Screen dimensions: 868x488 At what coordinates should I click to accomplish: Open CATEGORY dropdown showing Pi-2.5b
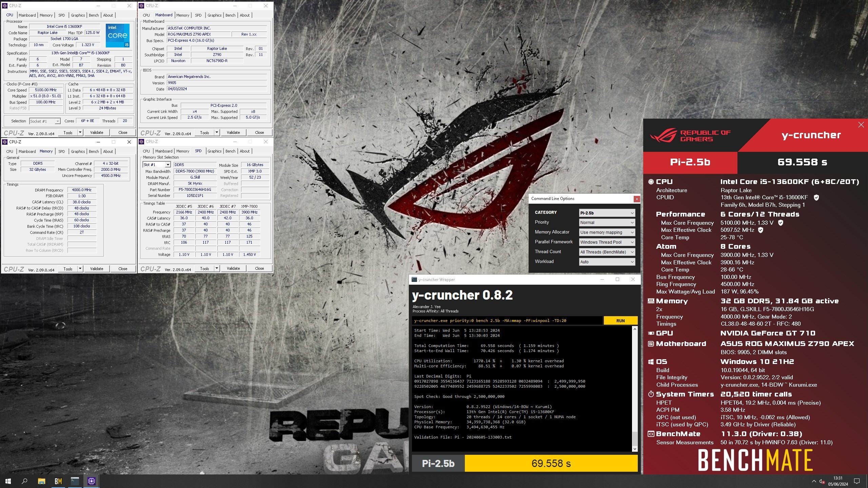pos(607,213)
